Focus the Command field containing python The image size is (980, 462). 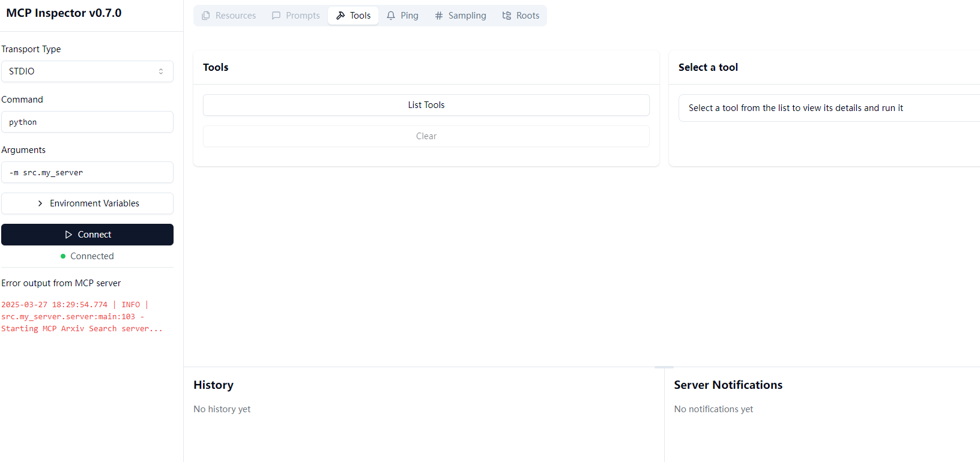(87, 122)
